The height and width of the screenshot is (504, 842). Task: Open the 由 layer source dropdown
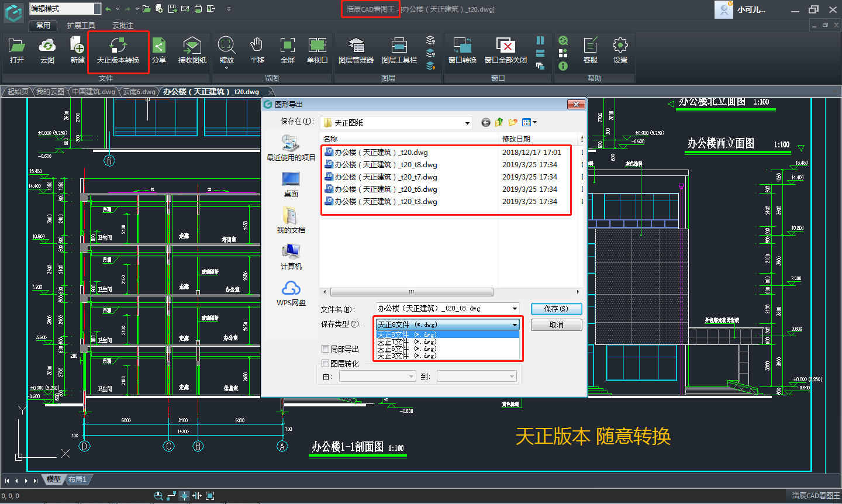[x=377, y=377]
